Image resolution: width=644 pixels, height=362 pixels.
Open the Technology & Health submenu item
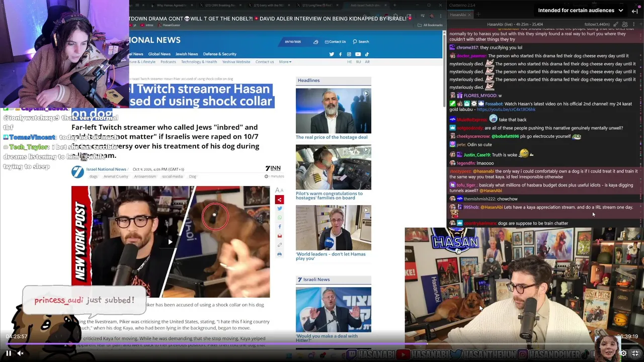199,62
